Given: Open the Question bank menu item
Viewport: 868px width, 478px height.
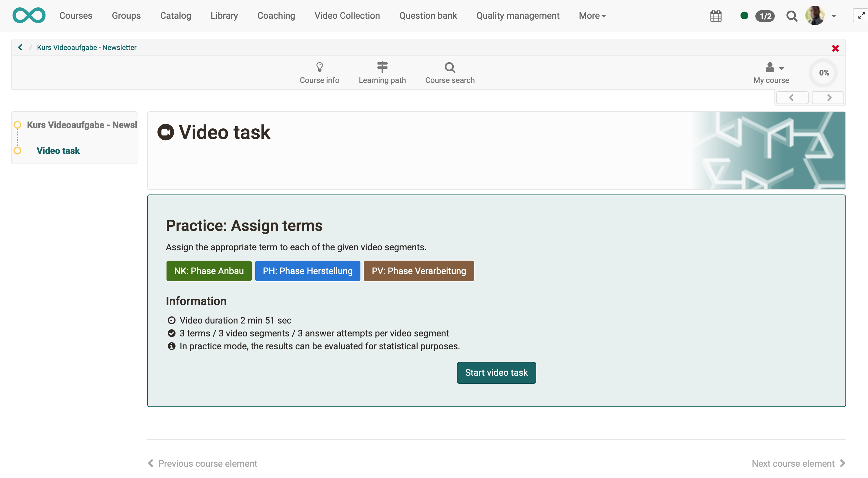Looking at the screenshot, I should tap(428, 15).
